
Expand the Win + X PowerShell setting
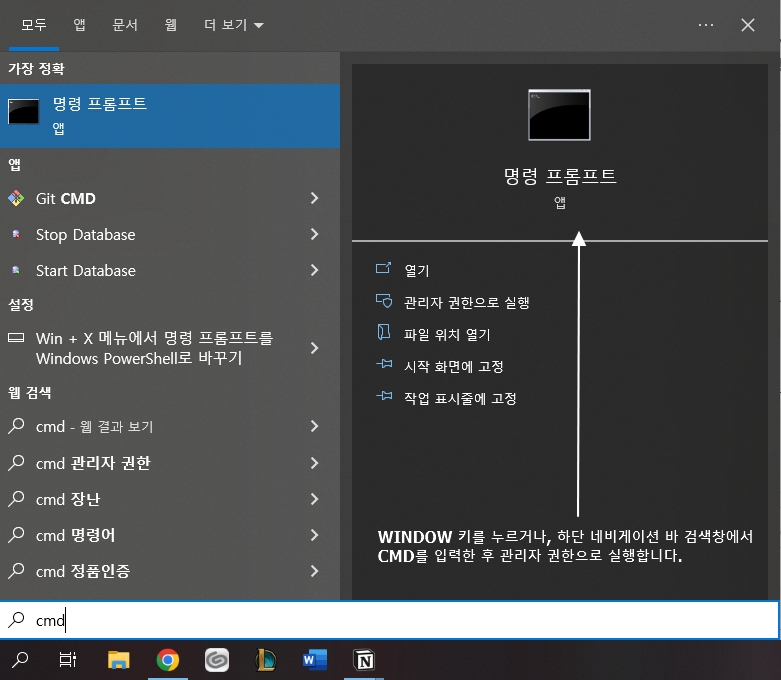314,348
